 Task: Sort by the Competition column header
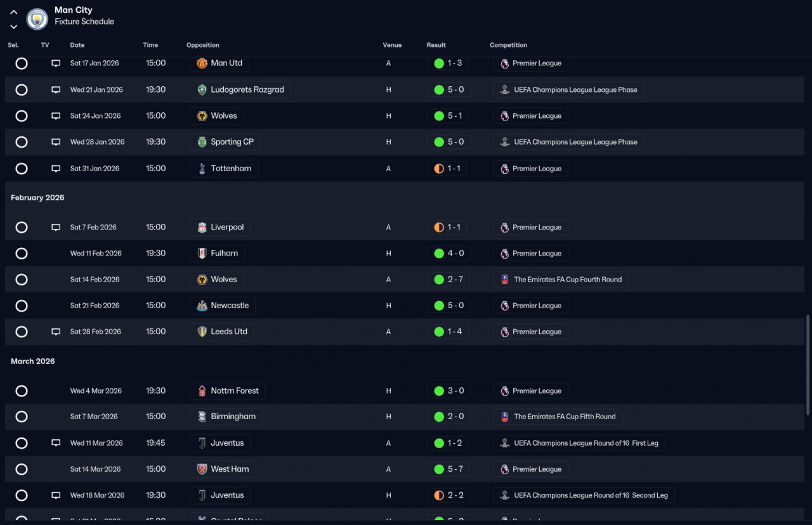click(508, 45)
